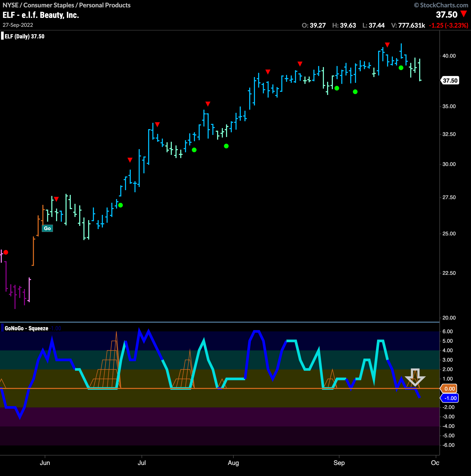Click the '25.00' price axis label
471x476 pixels.
pos(449,234)
